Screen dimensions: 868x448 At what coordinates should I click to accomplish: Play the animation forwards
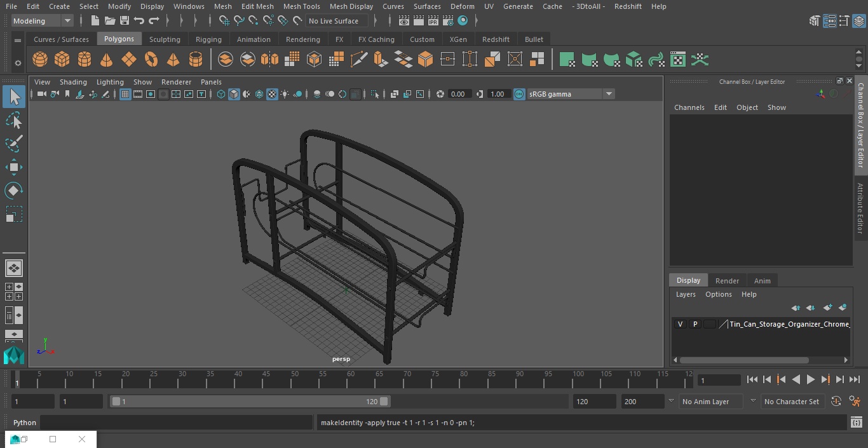(811, 380)
